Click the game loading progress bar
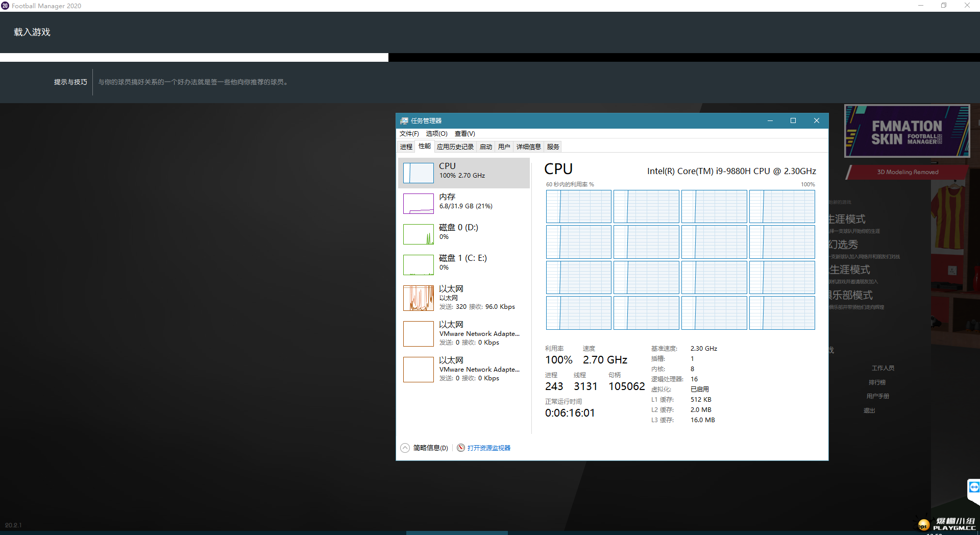Screen dimensions: 980x535 194,57
